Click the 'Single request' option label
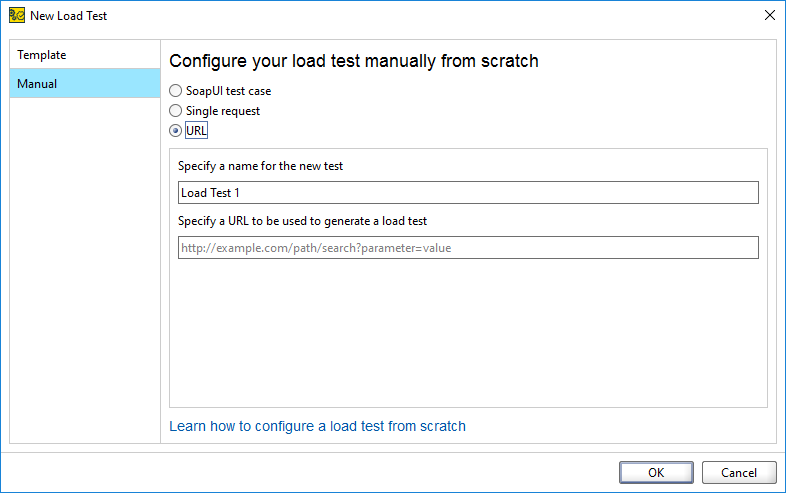Screen dimensions: 786x493 tap(223, 111)
